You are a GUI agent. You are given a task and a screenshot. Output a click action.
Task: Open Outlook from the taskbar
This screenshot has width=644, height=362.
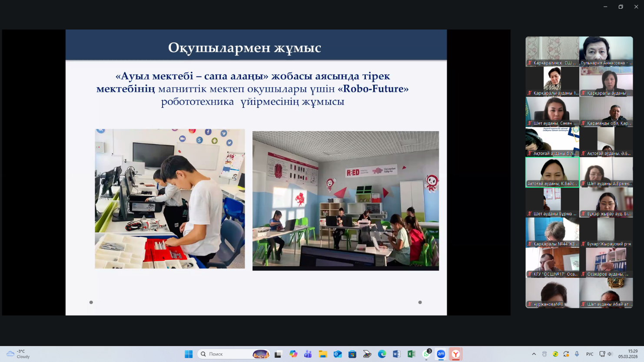[x=338, y=354]
